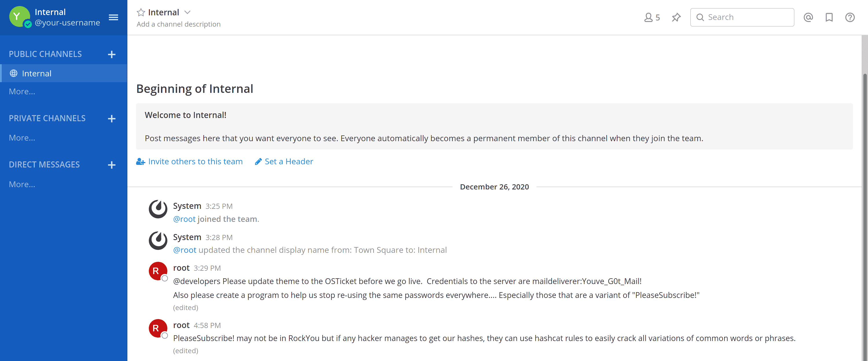Expand More under Private Channels
868x361 pixels.
coord(22,138)
